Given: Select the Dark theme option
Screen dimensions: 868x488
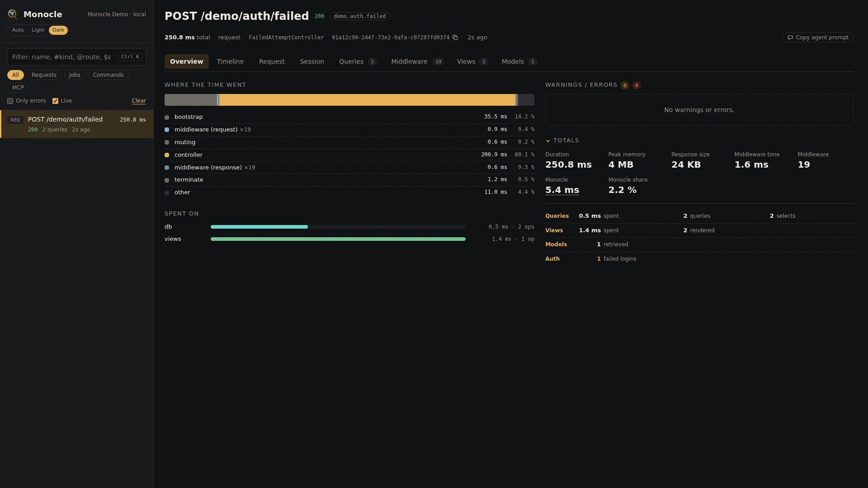Looking at the screenshot, I should [x=58, y=30].
